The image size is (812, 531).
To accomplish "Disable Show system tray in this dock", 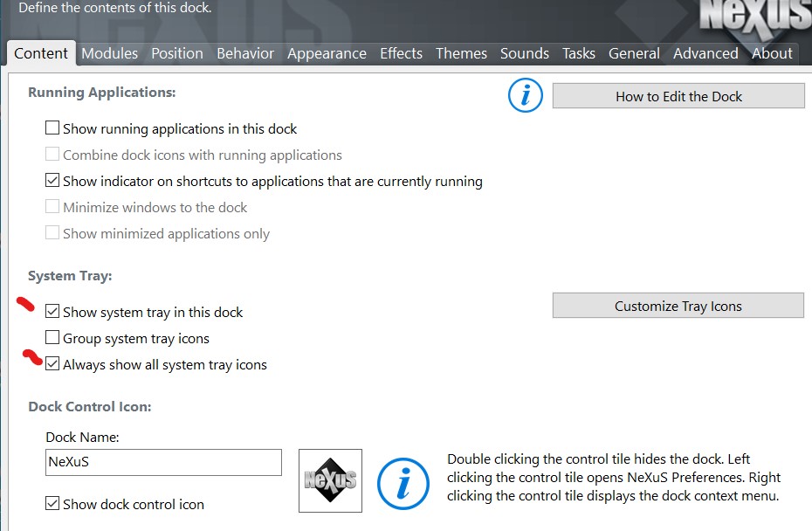I will click(x=53, y=312).
